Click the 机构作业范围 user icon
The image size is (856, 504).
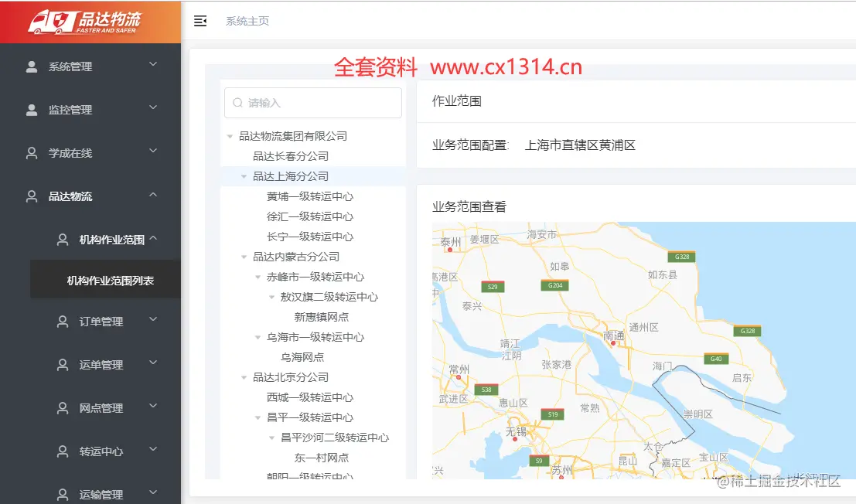click(x=63, y=240)
